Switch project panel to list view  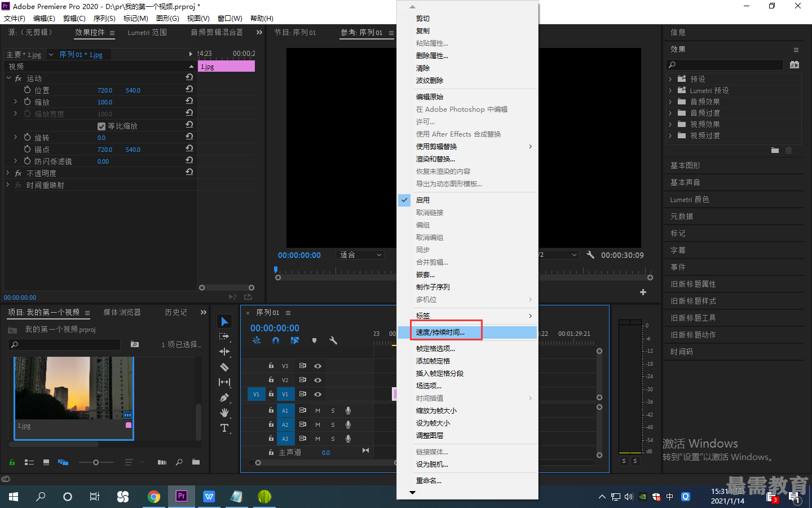(29, 462)
